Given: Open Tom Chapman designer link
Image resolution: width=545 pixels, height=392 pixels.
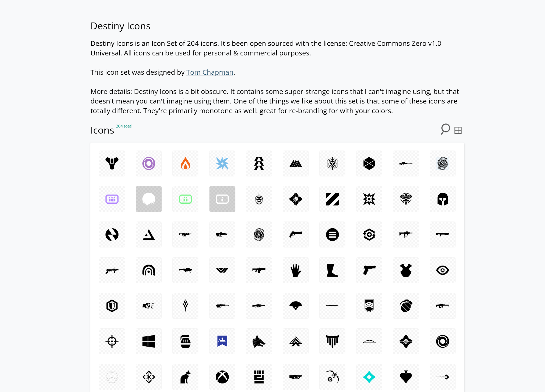Looking at the screenshot, I should (209, 72).
